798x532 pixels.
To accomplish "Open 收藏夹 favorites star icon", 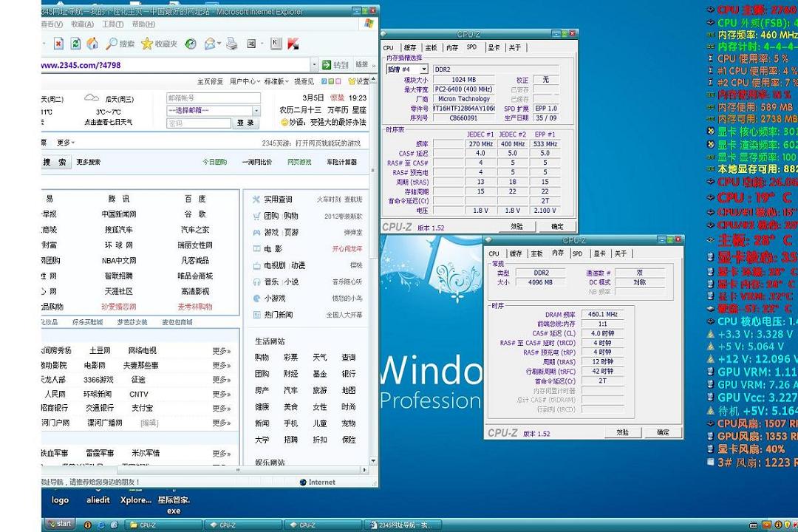I will (x=146, y=44).
